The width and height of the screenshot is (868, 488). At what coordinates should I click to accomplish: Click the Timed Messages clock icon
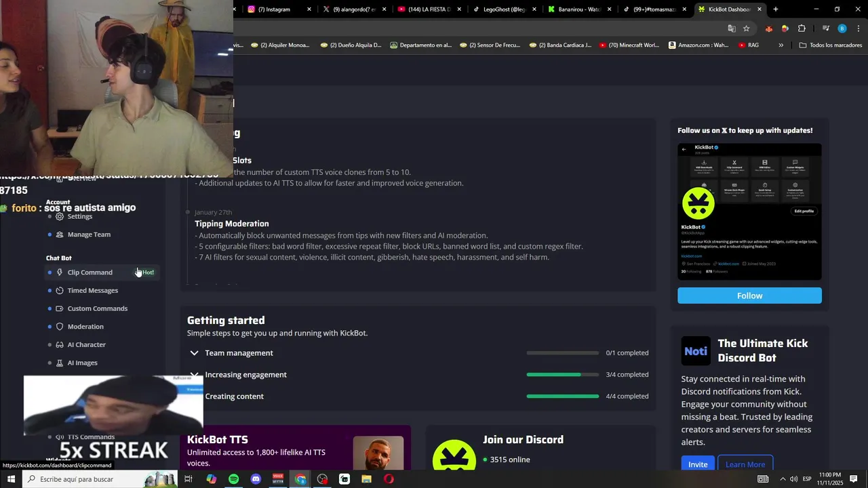pyautogui.click(x=60, y=291)
